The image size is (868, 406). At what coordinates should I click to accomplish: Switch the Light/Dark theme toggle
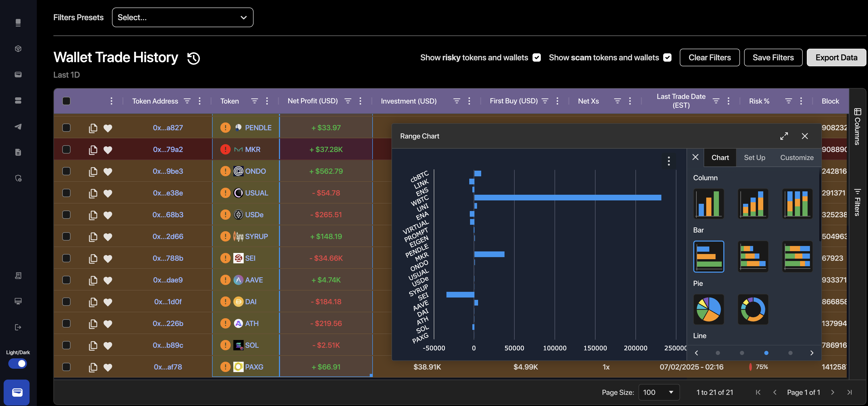[18, 364]
